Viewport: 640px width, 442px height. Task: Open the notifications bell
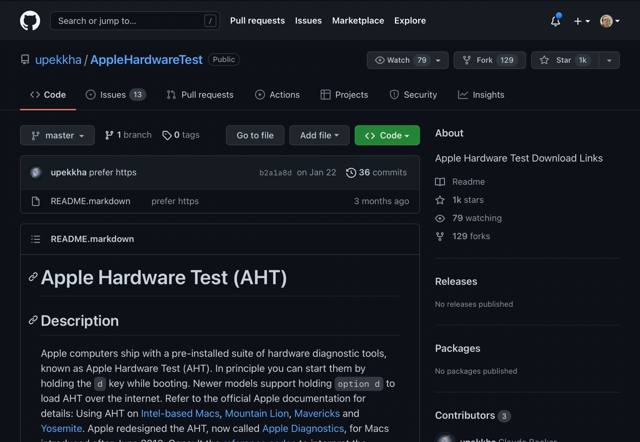click(x=556, y=20)
